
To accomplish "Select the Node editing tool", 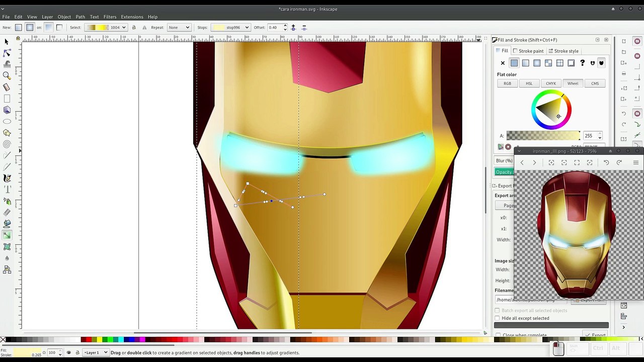I will (x=7, y=53).
